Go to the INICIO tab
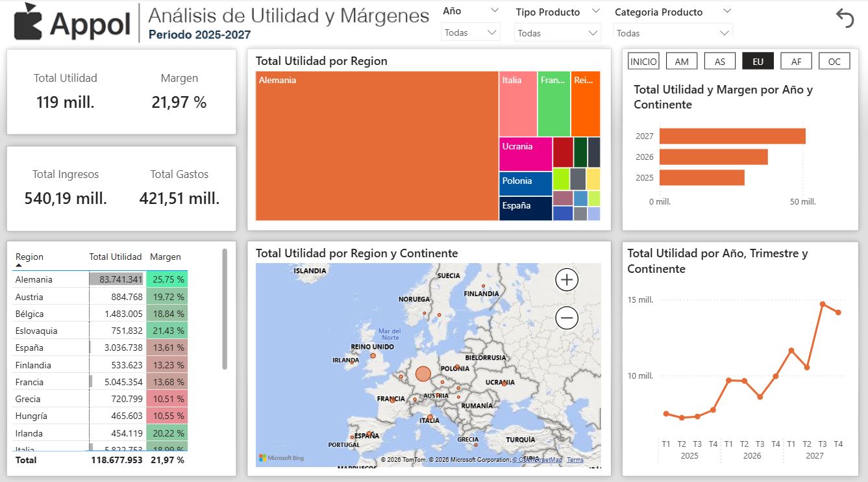868x482 pixels. coord(643,61)
